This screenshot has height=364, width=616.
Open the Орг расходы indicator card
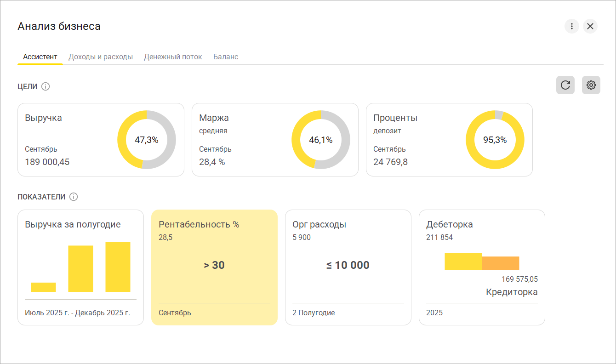tap(348, 267)
